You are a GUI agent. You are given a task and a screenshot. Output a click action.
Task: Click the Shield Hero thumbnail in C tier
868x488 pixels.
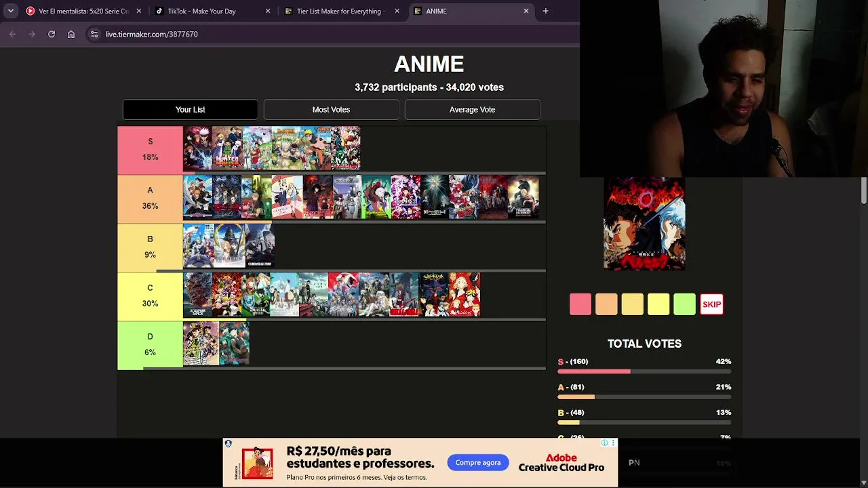tap(257, 294)
